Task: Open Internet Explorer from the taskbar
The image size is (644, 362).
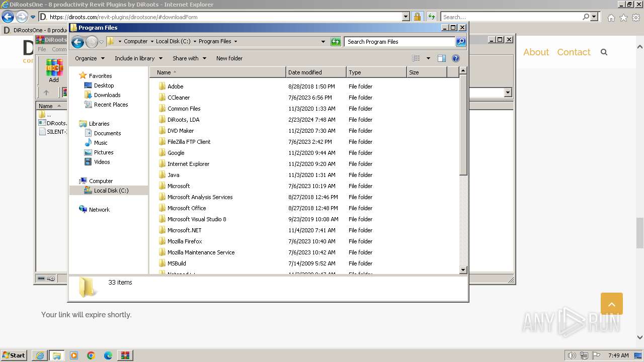Action: 40,355
